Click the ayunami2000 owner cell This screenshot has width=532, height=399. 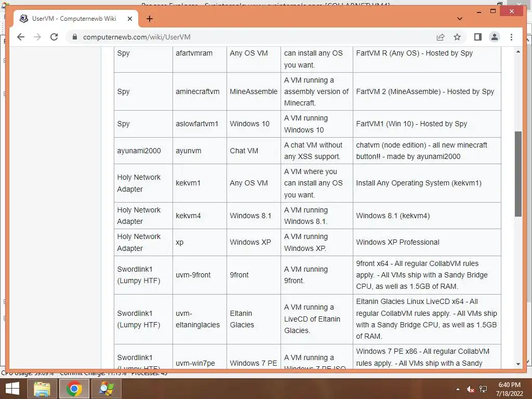point(143,151)
